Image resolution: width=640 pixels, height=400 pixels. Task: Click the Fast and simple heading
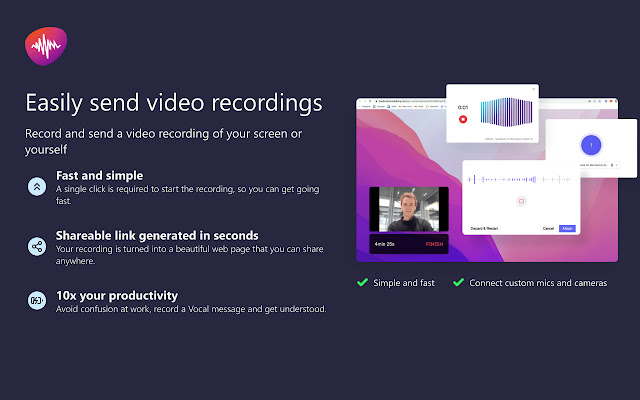100,176
